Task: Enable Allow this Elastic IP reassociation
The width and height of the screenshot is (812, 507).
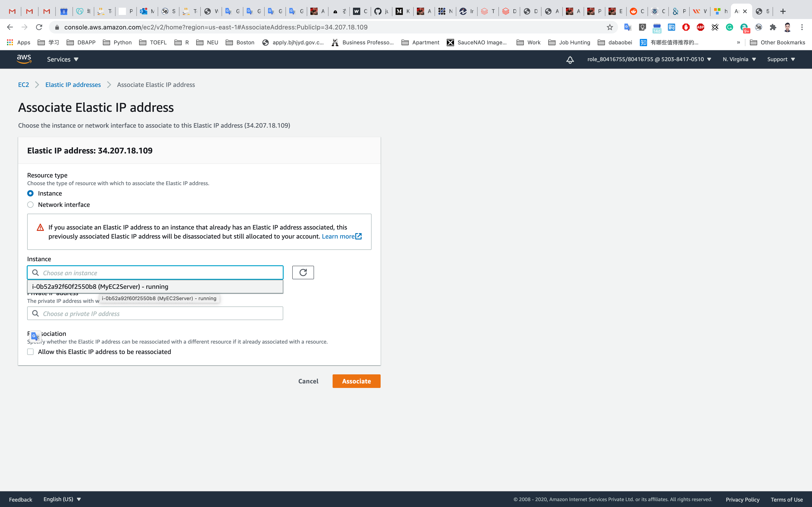Action: click(x=31, y=352)
